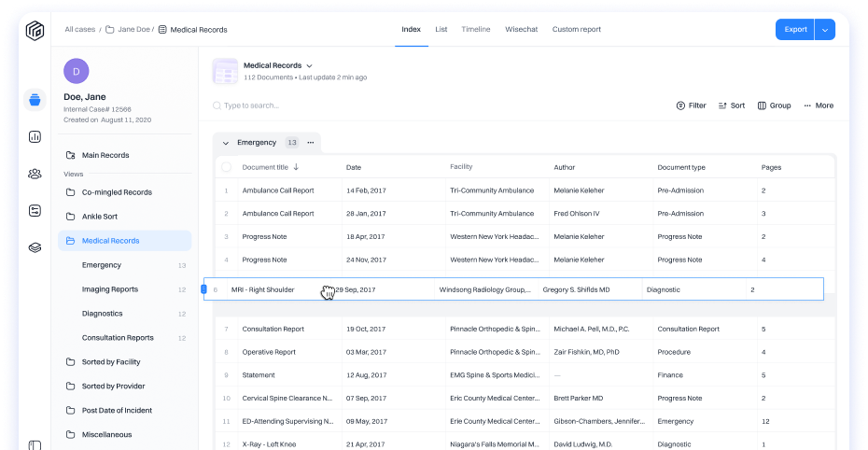Open the Consultation Report row
868x450 pixels.
[525, 329]
